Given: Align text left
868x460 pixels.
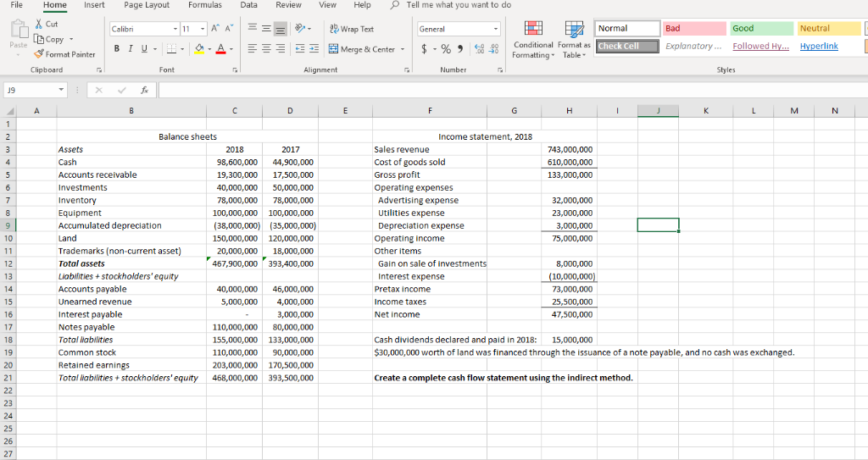Looking at the screenshot, I should (x=253, y=49).
